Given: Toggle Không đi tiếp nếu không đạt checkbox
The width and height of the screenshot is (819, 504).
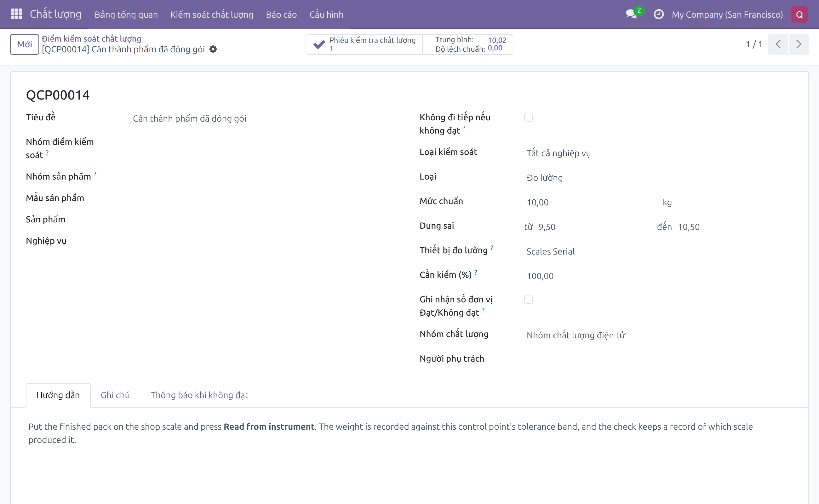Looking at the screenshot, I should tap(528, 117).
